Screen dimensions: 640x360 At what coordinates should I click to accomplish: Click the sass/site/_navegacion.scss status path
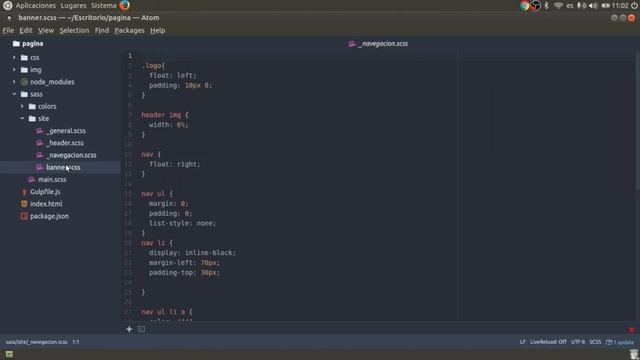click(x=37, y=342)
